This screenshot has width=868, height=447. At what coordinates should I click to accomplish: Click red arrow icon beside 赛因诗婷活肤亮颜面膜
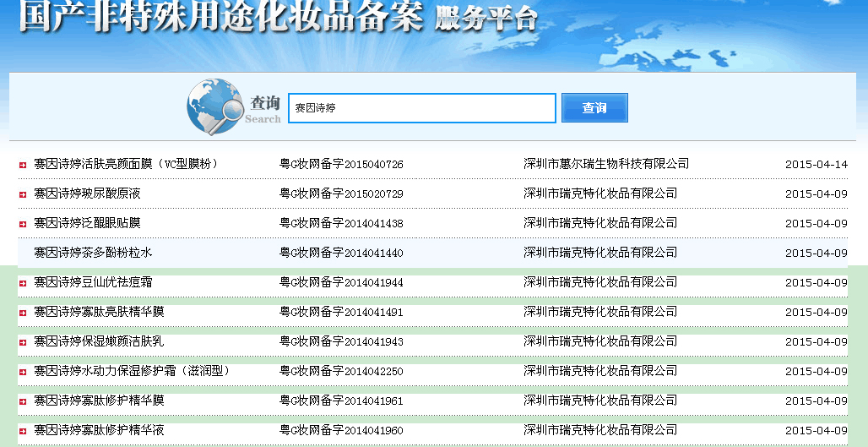[x=23, y=165]
